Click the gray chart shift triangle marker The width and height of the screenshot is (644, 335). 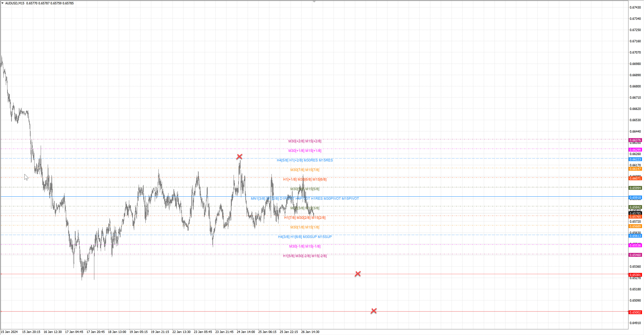[314, 2]
